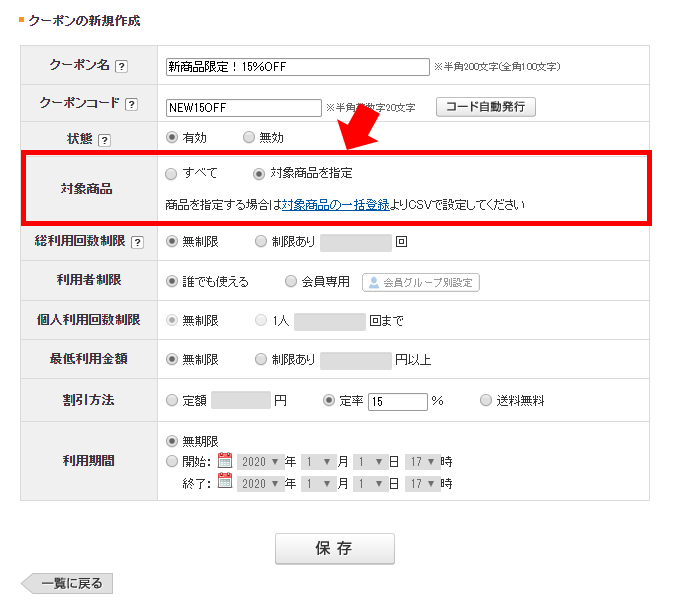Open help icon next to クーポンコード
Viewport: 673px width, 605px height.
[x=131, y=104]
